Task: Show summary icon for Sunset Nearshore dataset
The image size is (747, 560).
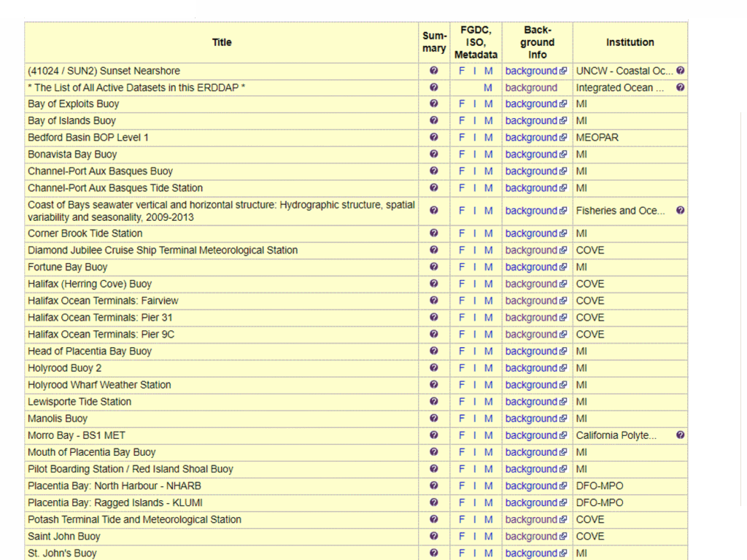Action: (x=434, y=71)
